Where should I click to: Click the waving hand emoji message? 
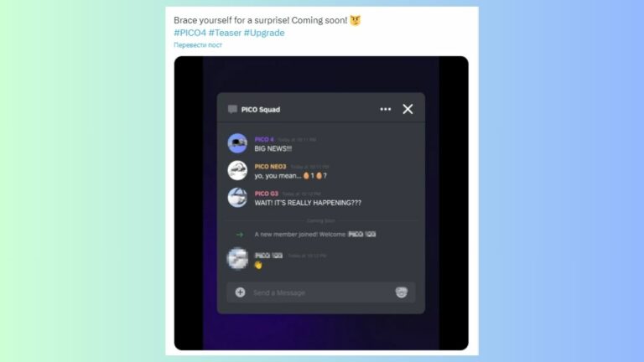pos(258,265)
